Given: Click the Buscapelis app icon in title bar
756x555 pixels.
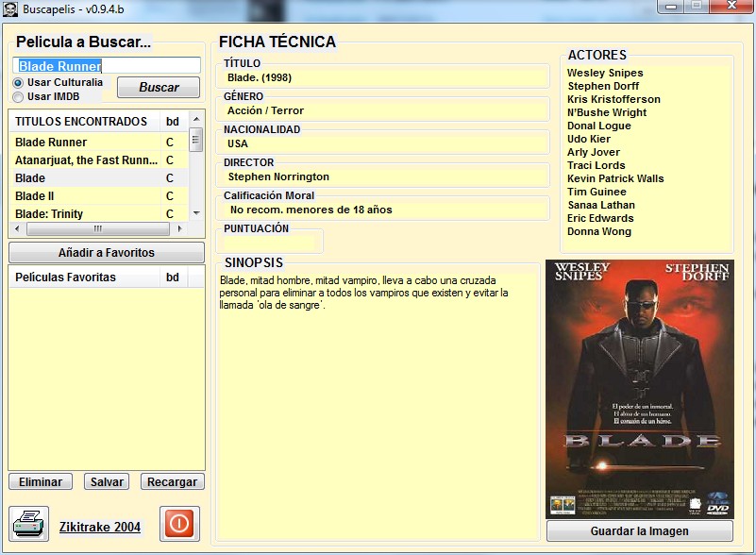Looking at the screenshot, I should (x=9, y=8).
